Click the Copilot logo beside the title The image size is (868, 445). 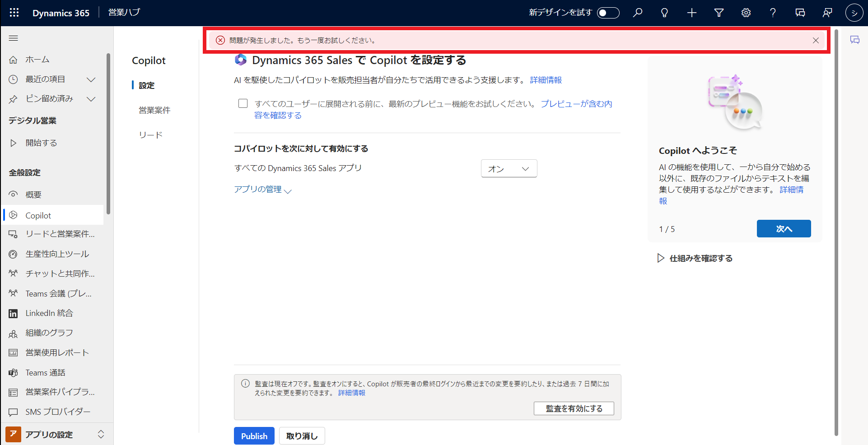click(241, 60)
